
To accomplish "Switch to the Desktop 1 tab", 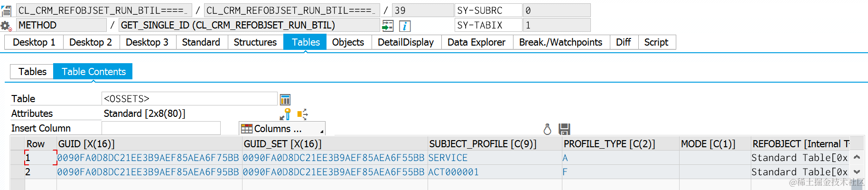I will 34,42.
